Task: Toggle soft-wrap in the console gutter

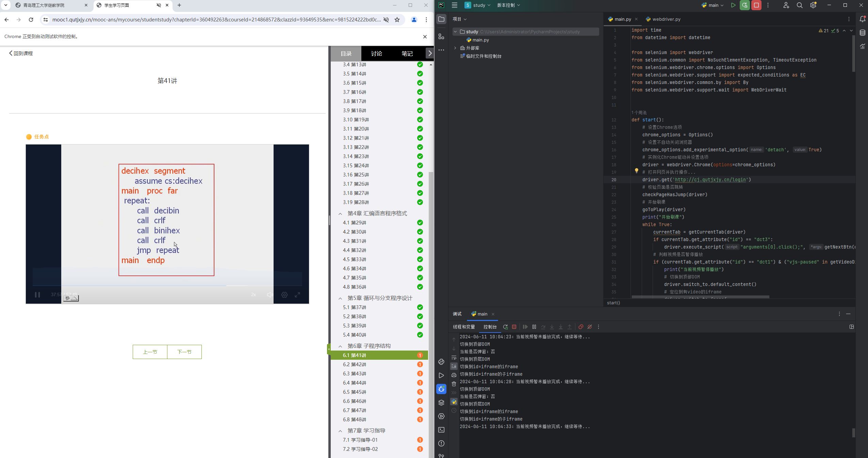Action: [454, 357]
